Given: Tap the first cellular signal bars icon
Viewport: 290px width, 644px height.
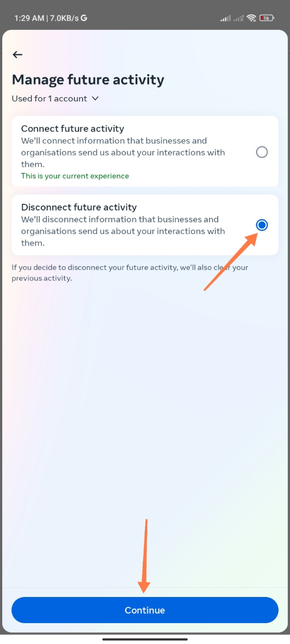Looking at the screenshot, I should [x=225, y=18].
